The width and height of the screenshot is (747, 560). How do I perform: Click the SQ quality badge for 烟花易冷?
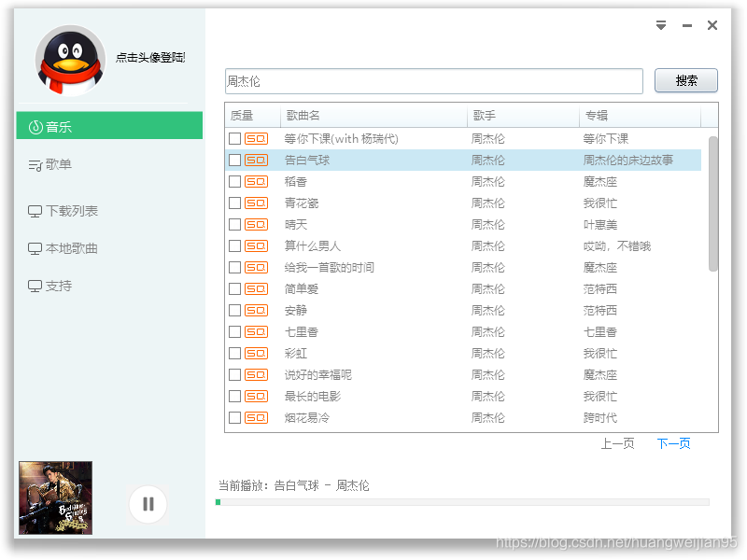(x=256, y=417)
